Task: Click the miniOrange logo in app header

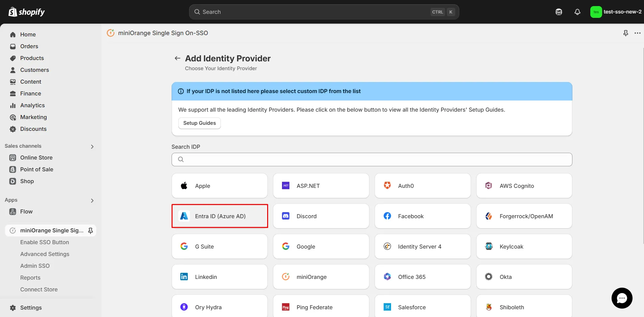Action: pos(110,33)
